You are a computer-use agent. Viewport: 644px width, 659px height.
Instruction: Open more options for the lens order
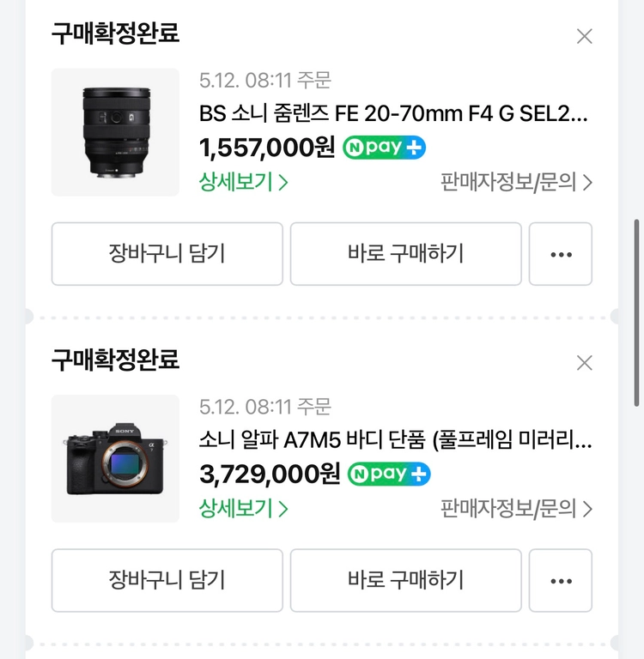[x=561, y=254]
